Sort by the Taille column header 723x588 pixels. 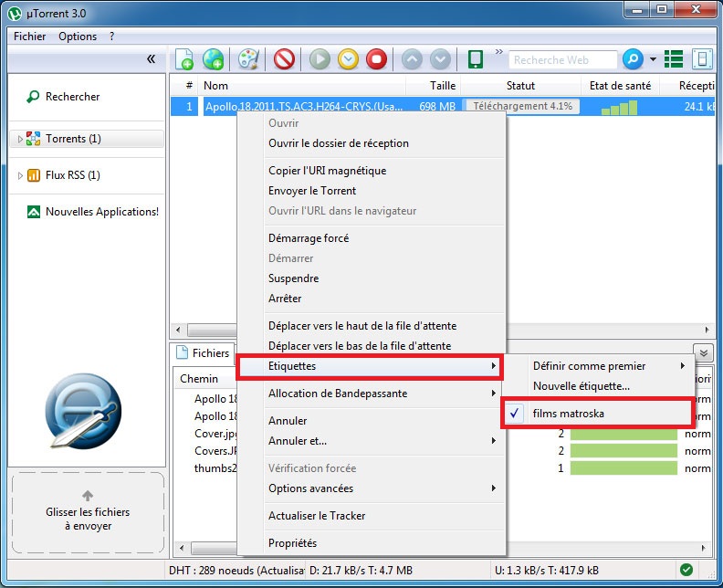[434, 86]
